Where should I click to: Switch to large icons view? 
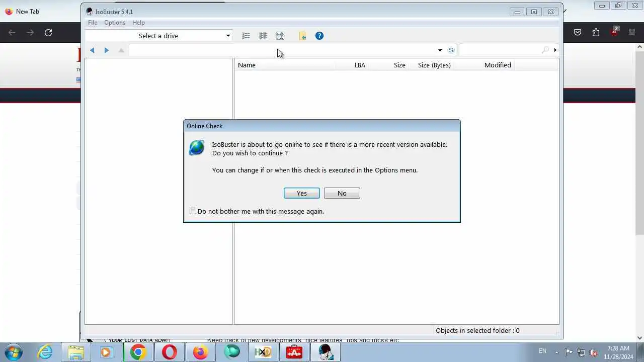point(280,36)
